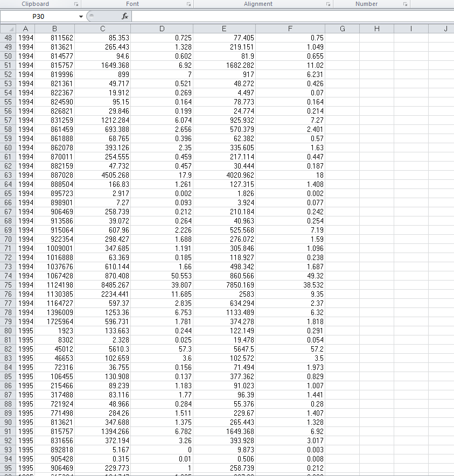
Task: Open the Clipboard dialog launcher
Action: pos(76,4)
